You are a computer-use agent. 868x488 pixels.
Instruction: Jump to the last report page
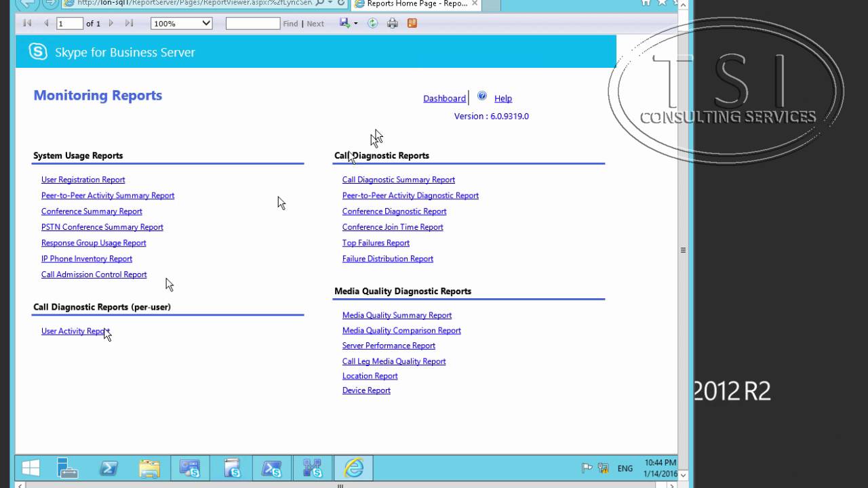129,23
